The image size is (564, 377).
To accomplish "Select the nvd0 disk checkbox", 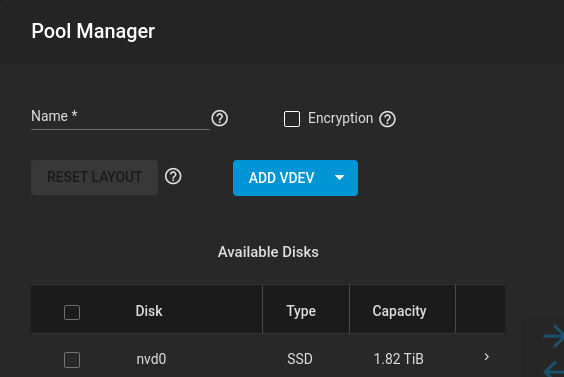I will (x=72, y=360).
